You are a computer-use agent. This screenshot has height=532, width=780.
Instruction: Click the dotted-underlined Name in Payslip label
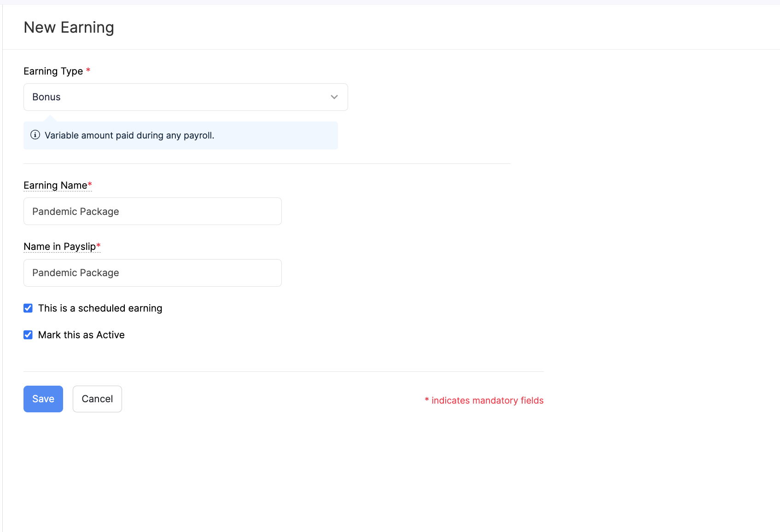[59, 247]
